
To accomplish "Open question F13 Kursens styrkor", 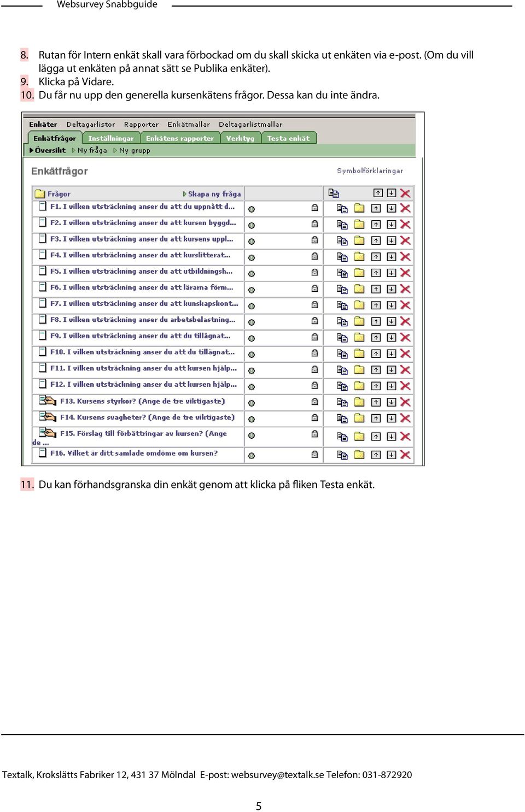I will click(142, 401).
